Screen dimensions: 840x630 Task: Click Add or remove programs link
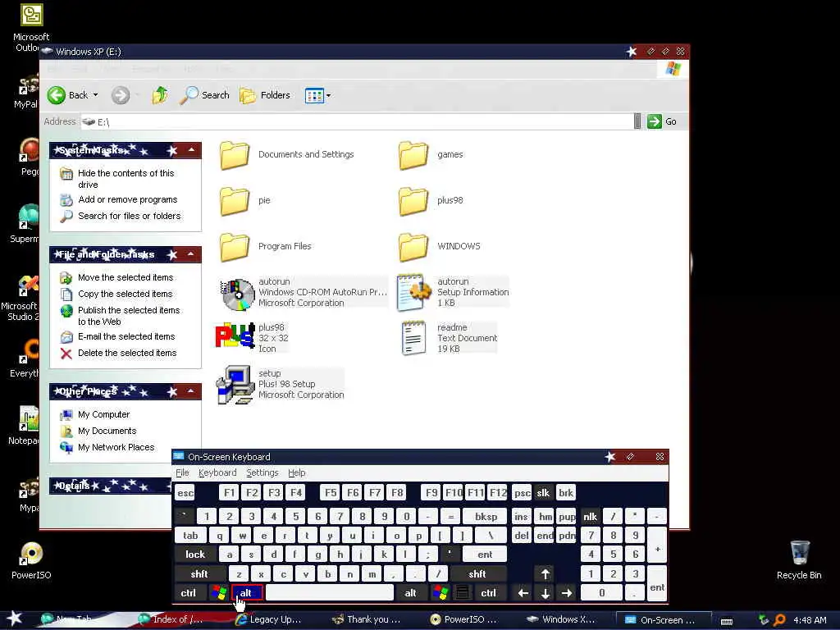(x=127, y=199)
